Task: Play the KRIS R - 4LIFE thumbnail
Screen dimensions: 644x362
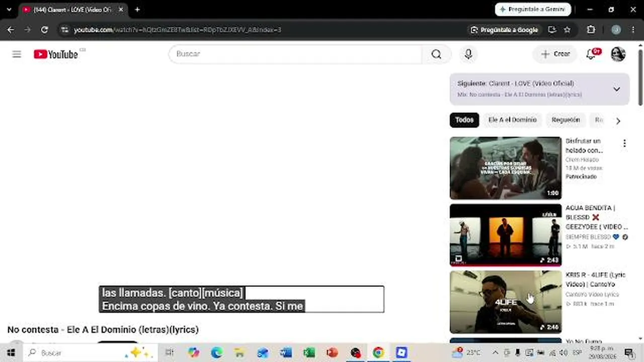Action: [506, 302]
